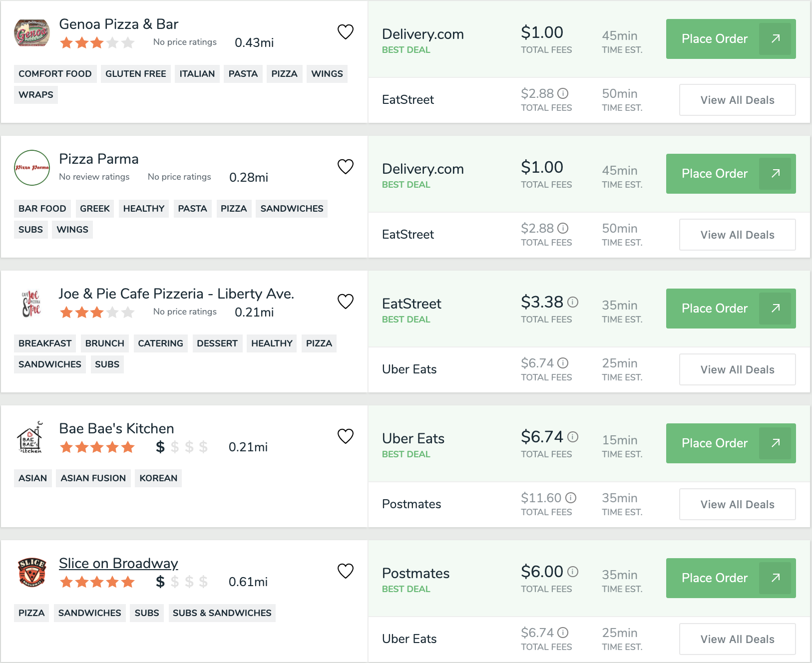Select the BAR FOOD tag
The width and height of the screenshot is (812, 663).
point(42,209)
